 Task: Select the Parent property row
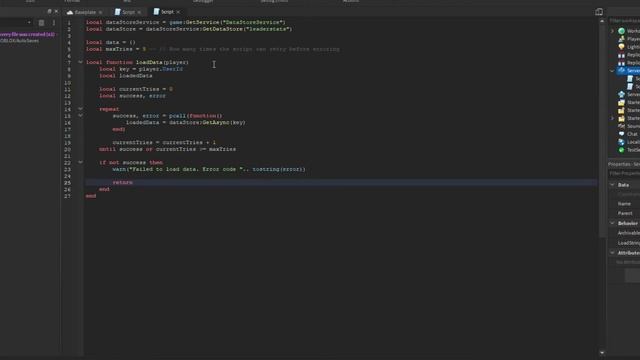624,213
